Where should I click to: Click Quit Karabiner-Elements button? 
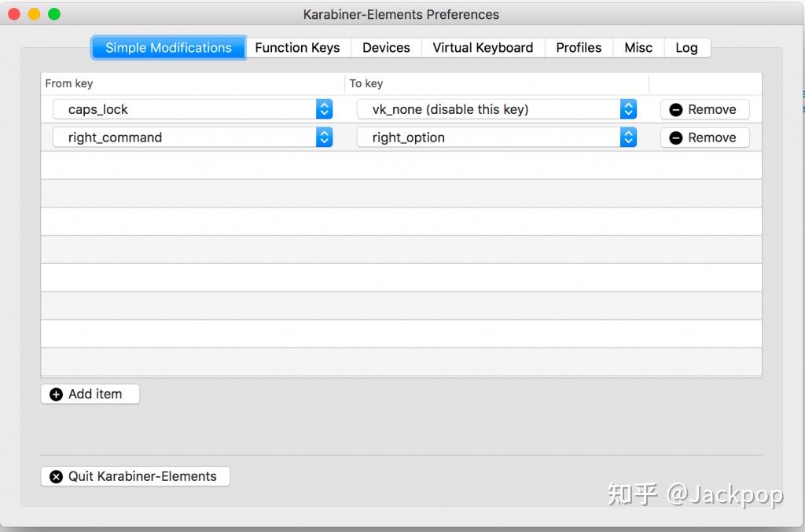pyautogui.click(x=135, y=476)
